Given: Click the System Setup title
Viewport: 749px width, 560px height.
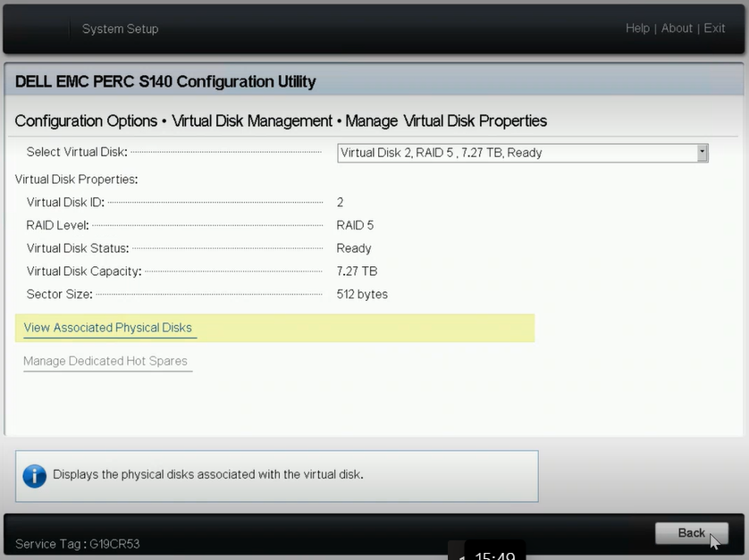Looking at the screenshot, I should point(120,29).
